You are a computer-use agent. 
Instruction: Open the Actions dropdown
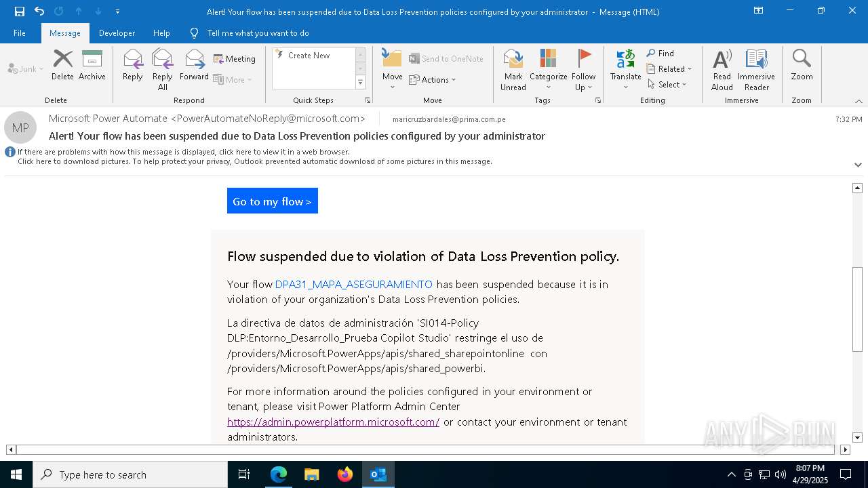pyautogui.click(x=433, y=79)
